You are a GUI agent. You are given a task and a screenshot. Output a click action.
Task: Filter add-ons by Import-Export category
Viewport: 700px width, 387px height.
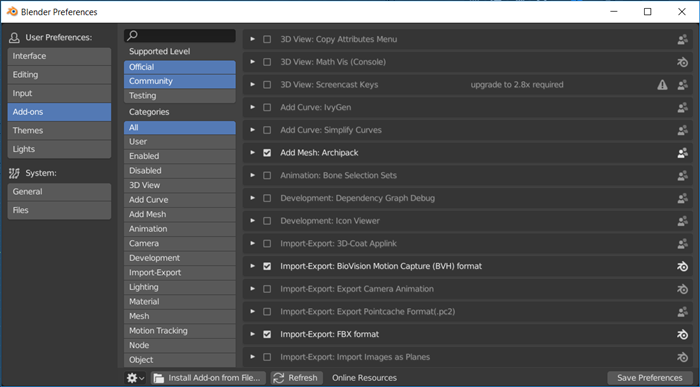179,273
